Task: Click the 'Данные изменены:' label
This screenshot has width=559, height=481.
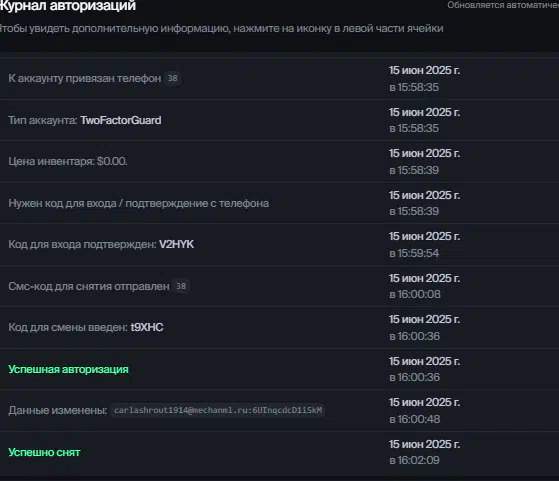Action: (57, 410)
